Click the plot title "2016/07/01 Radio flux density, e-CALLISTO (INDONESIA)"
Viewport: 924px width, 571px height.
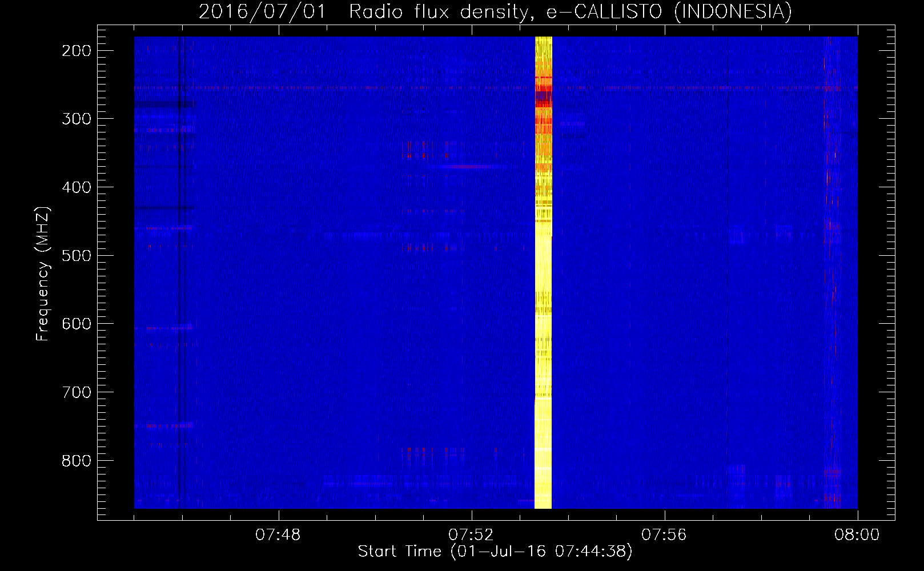(x=495, y=11)
